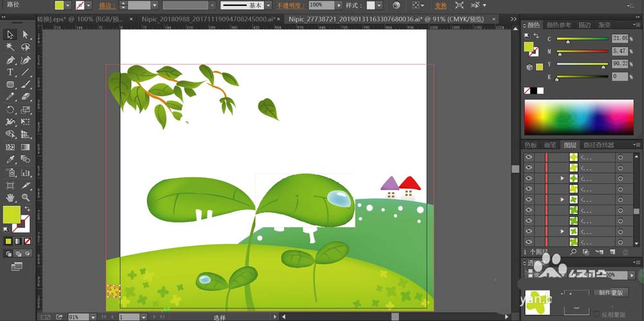Select the Line Segment tool
Image resolution: width=644 pixels, height=321 pixels.
(x=26, y=72)
